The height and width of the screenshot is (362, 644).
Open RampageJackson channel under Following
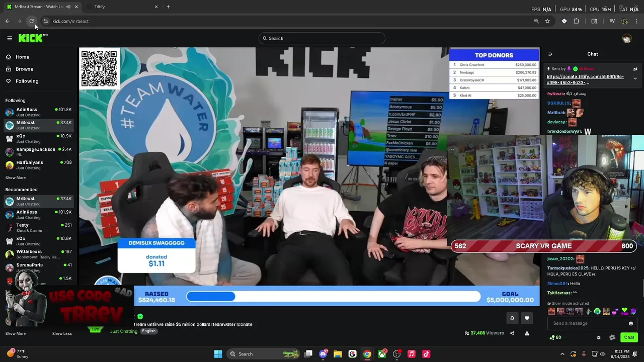pyautogui.click(x=39, y=151)
